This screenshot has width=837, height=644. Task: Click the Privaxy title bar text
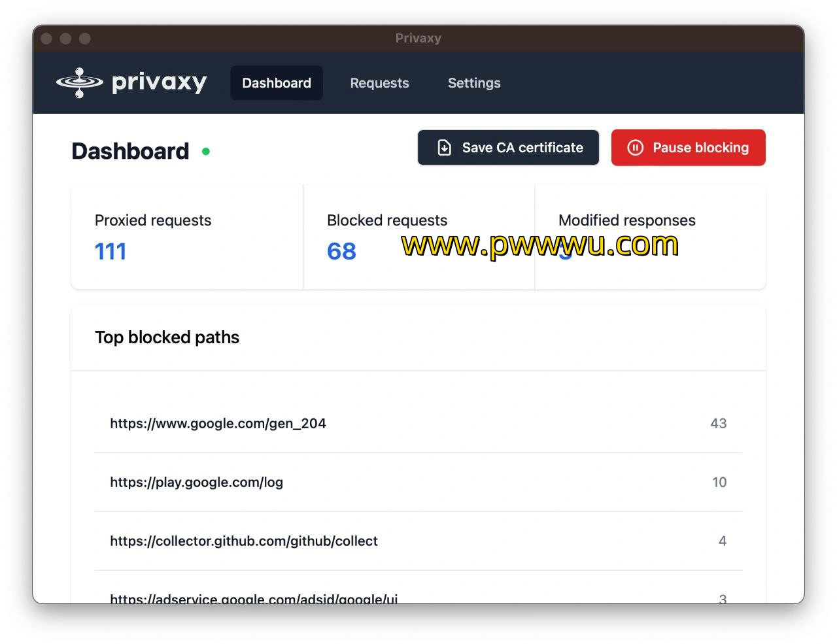click(418, 39)
